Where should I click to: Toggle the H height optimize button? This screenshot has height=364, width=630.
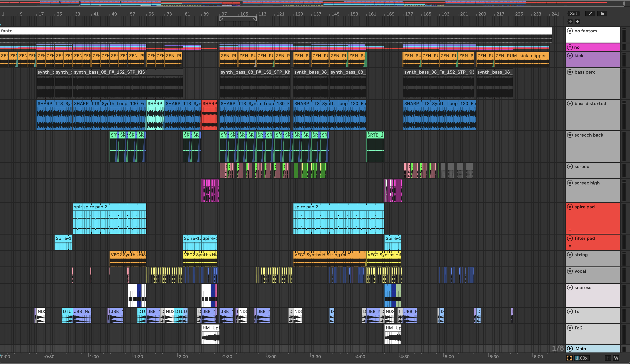pos(608,358)
